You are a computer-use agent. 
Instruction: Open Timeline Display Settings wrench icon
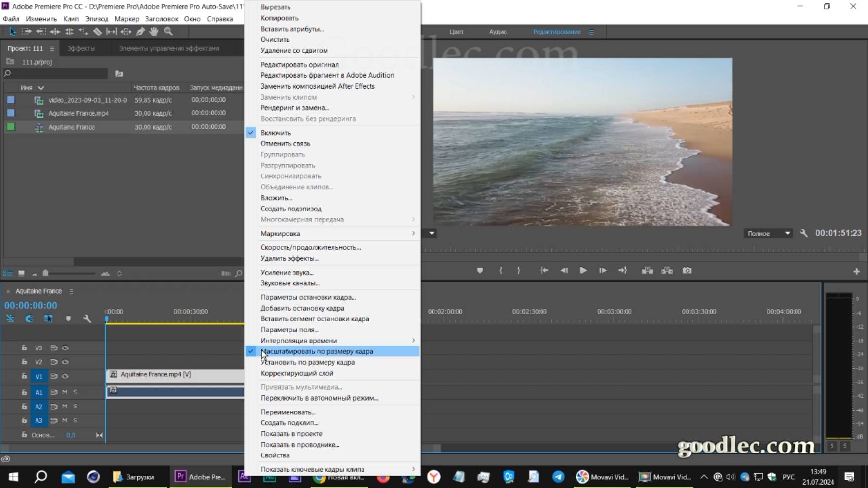pyautogui.click(x=87, y=318)
